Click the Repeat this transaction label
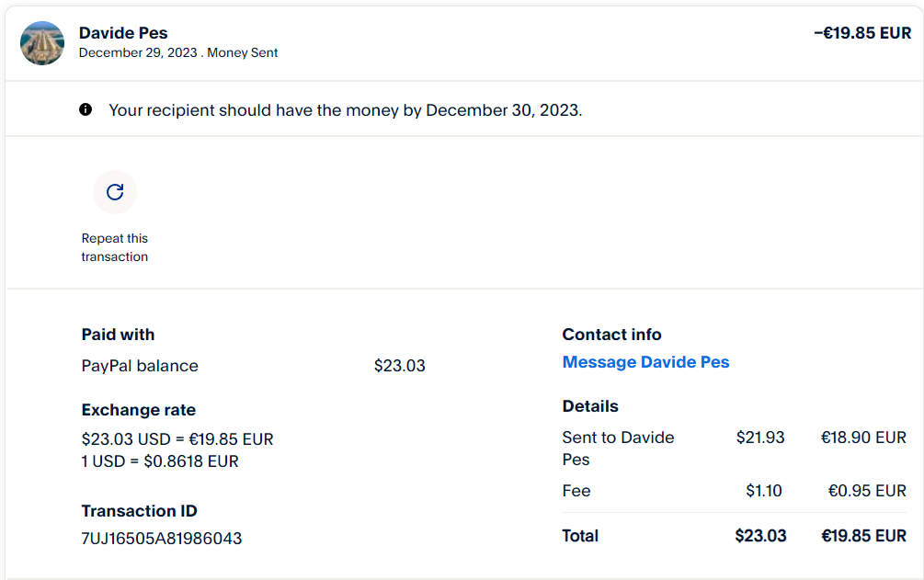924x580 pixels. tap(115, 247)
